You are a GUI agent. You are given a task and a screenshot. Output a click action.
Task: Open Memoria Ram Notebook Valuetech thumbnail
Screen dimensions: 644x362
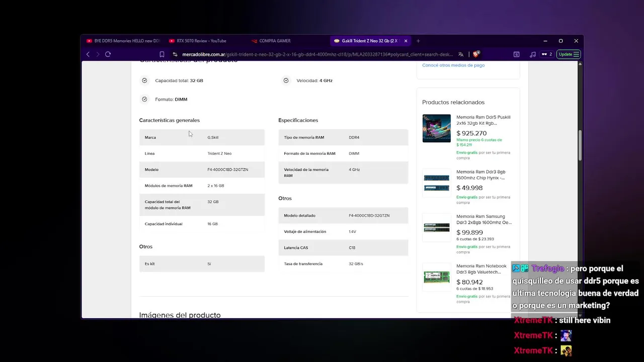point(436,277)
